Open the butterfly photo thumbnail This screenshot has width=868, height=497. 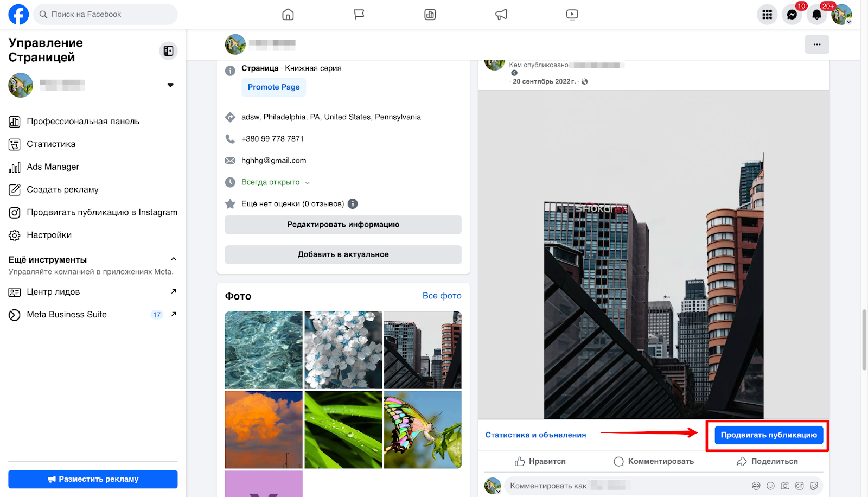423,430
